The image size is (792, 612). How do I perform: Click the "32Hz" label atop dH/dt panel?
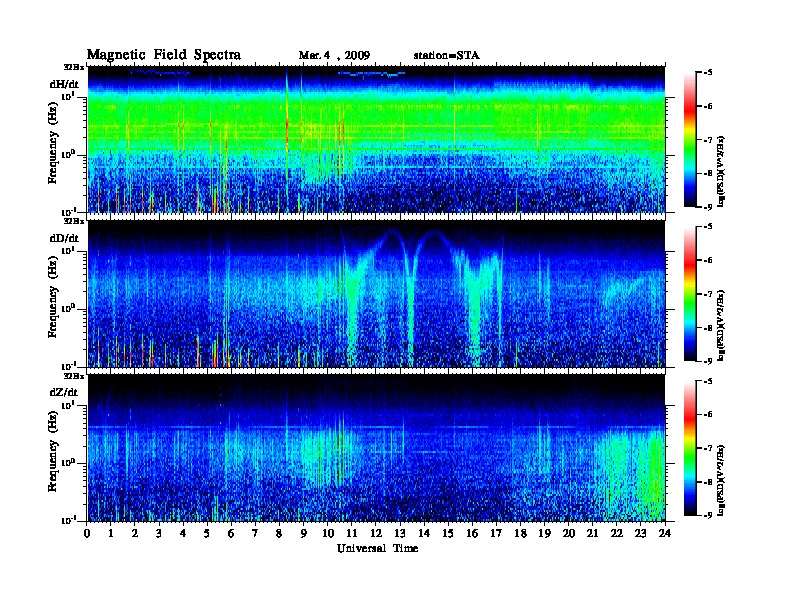pyautogui.click(x=74, y=67)
